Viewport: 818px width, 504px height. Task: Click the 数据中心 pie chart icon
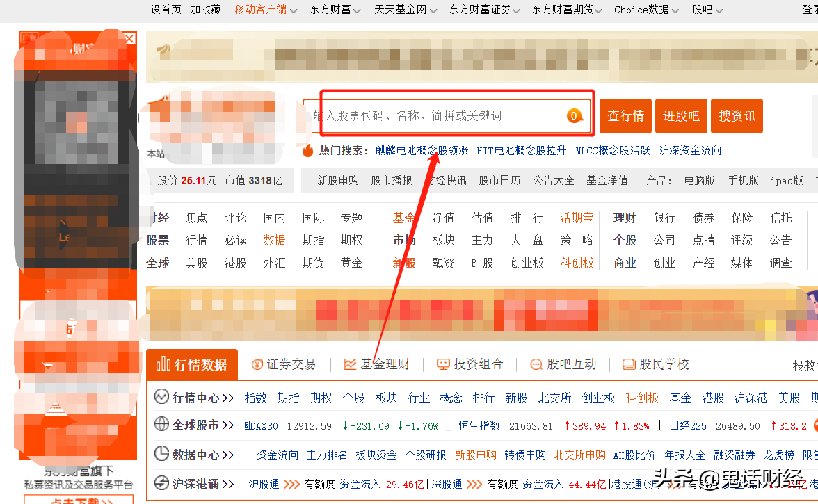[161, 453]
